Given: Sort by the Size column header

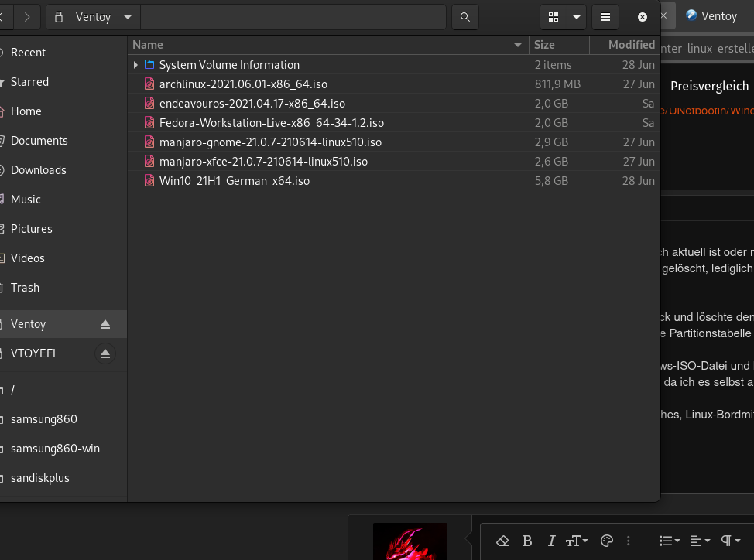Looking at the screenshot, I should [x=559, y=45].
